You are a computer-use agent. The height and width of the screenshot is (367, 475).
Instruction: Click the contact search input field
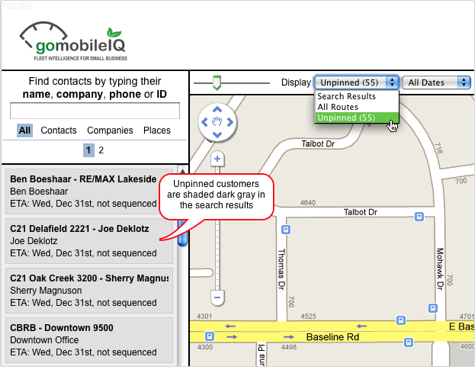click(95, 111)
